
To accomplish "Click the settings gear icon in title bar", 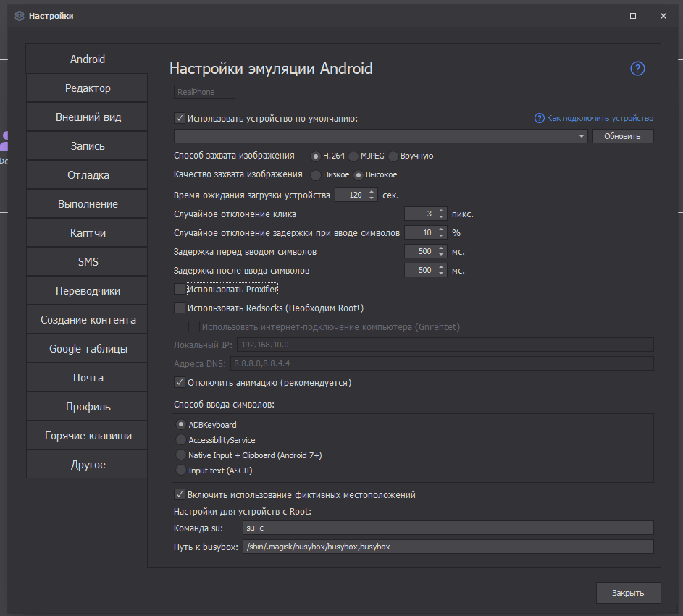I will tap(19, 16).
